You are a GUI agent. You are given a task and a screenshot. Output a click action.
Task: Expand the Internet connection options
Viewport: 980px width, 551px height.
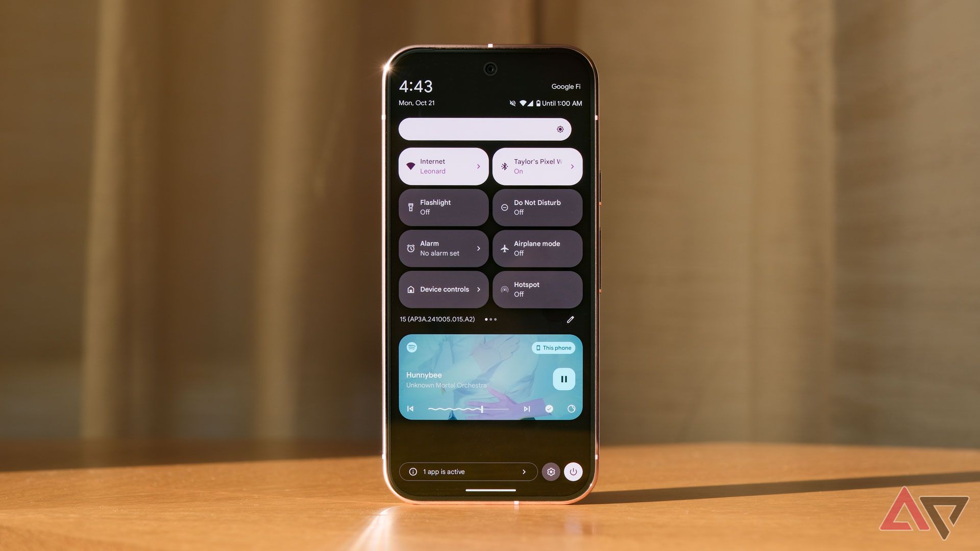pyautogui.click(x=479, y=166)
